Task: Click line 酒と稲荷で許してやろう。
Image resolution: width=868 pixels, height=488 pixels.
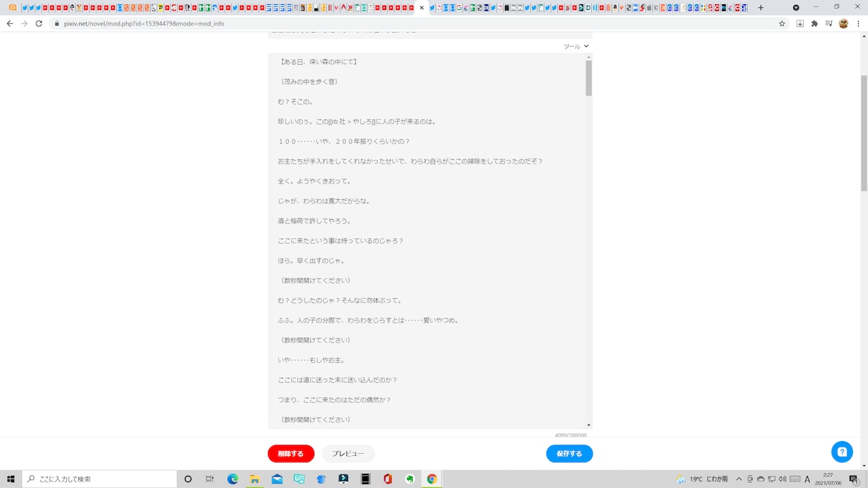Action: (314, 221)
